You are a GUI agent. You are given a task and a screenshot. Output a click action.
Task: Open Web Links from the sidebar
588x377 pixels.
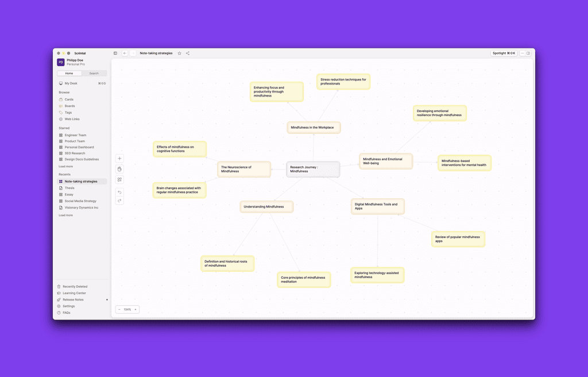coord(70,119)
